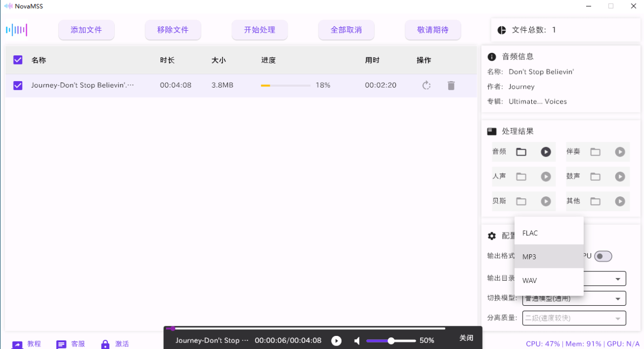Open the 人声 output folder
This screenshot has width=644, height=349.
pos(521,176)
